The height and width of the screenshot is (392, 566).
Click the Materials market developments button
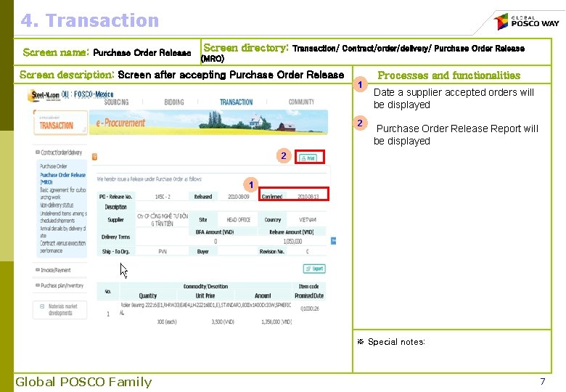(x=60, y=310)
